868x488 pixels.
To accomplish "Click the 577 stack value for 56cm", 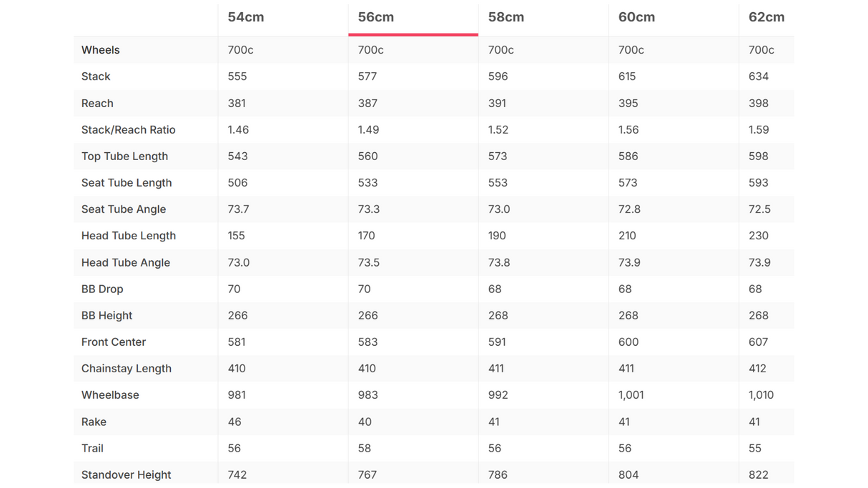I will pyautogui.click(x=368, y=76).
